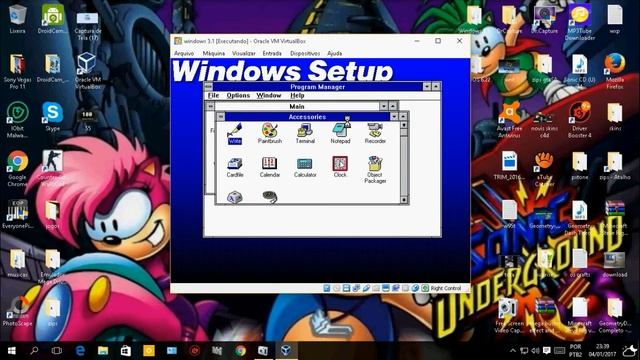Open Driver Booster 4 desktop shortcut
The image size is (640, 360).
click(x=580, y=119)
